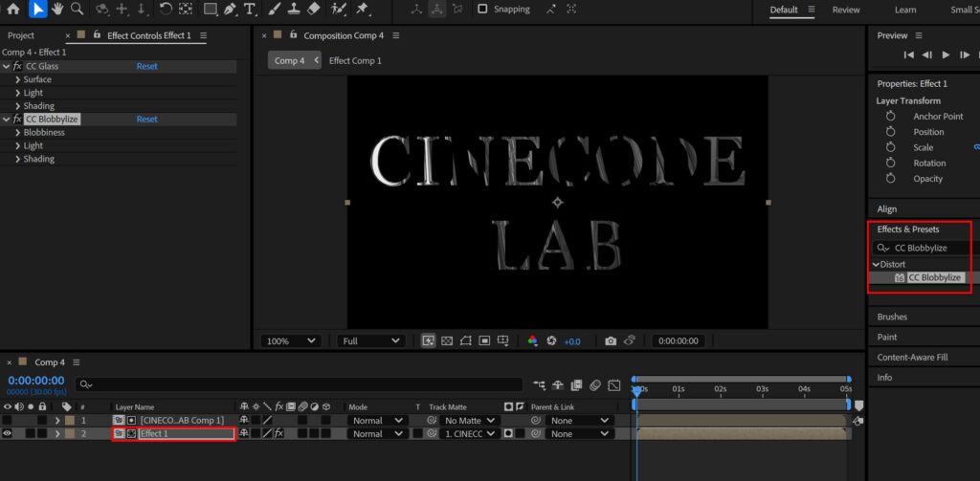
Task: Expand the Surface property group
Action: click(17, 79)
